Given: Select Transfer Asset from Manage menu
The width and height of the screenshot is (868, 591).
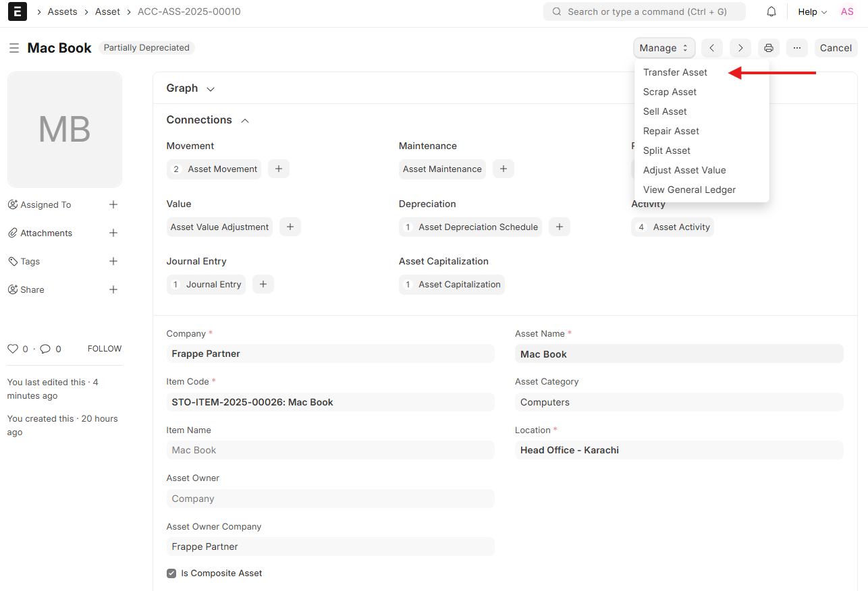Looking at the screenshot, I should pyautogui.click(x=675, y=72).
